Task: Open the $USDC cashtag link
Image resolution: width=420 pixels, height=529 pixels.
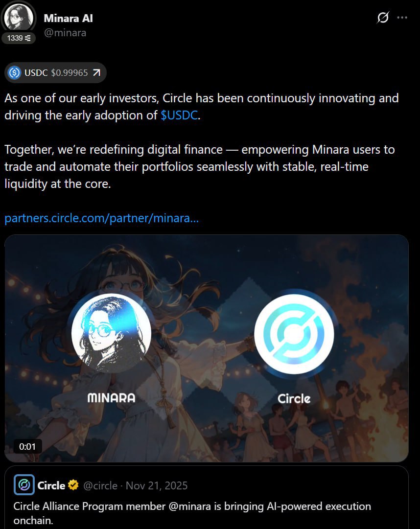Action: click(x=179, y=115)
